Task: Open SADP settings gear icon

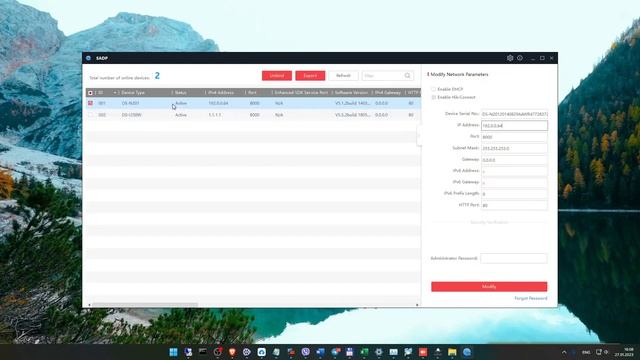Action: [510, 58]
